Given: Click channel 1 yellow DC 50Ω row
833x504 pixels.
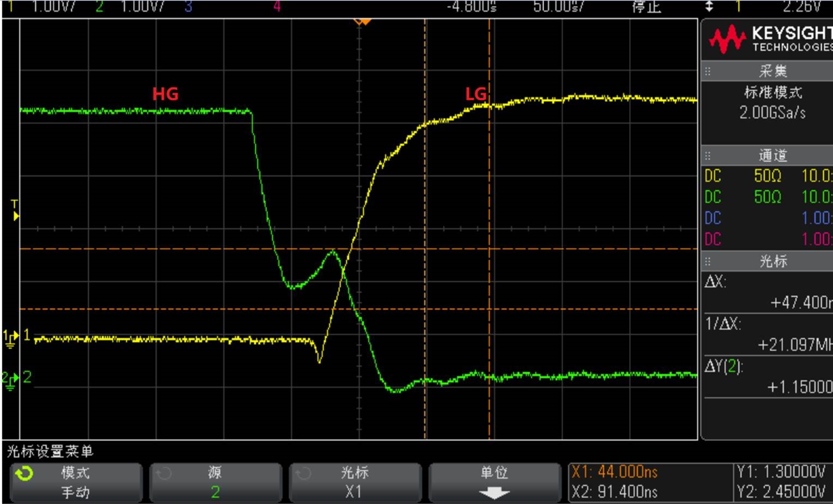Looking at the screenshot, I should pos(768,176).
